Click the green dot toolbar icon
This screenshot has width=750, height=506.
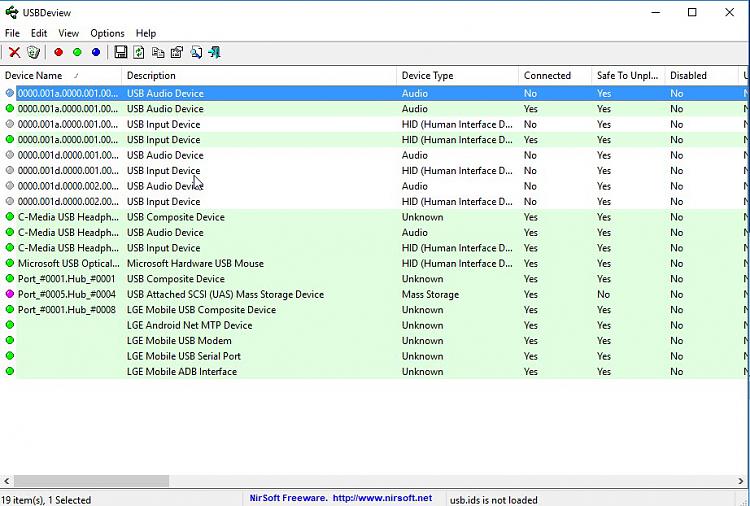(77, 52)
